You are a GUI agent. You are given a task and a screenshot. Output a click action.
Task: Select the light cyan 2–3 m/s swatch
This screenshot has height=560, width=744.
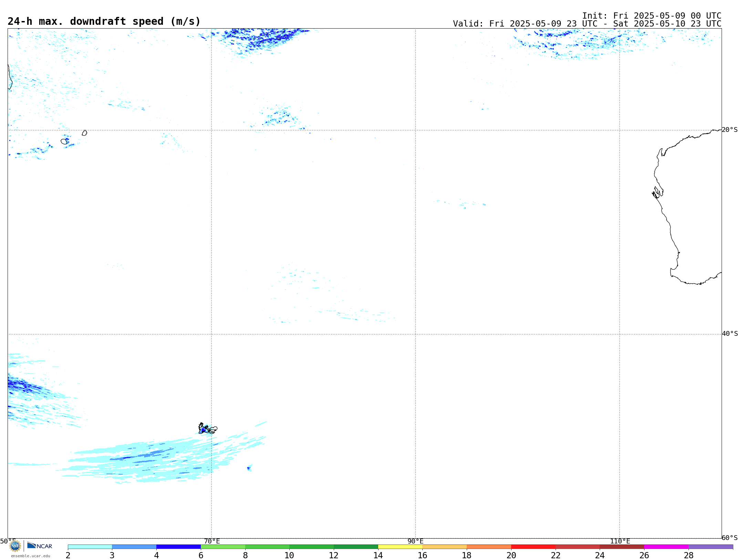tap(90, 547)
